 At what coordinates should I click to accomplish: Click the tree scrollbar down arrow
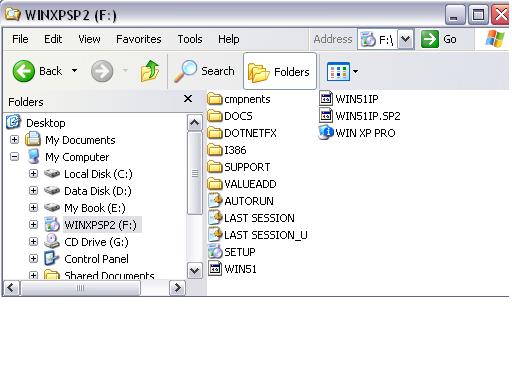pyautogui.click(x=195, y=270)
